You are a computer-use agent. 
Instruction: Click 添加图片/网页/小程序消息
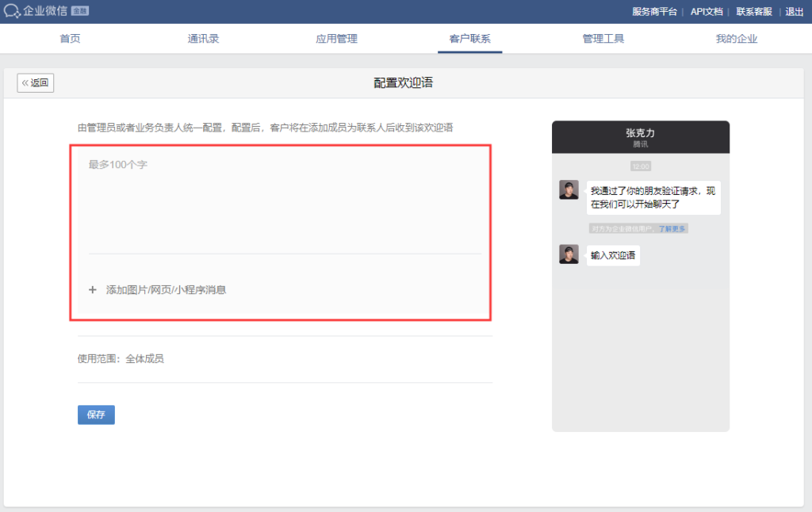click(166, 290)
